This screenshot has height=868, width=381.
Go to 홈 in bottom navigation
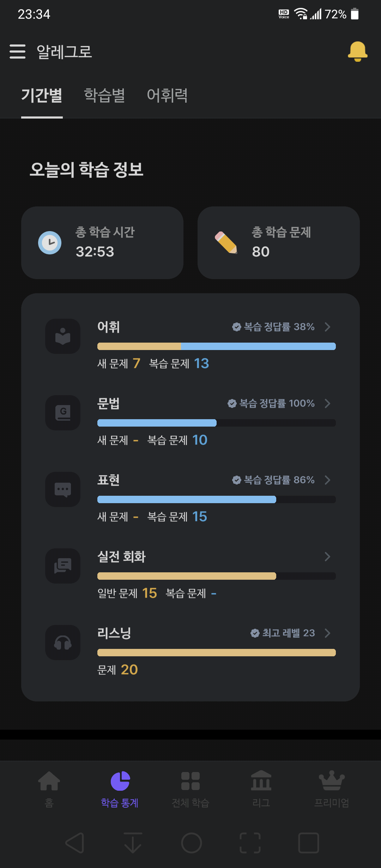[49, 789]
